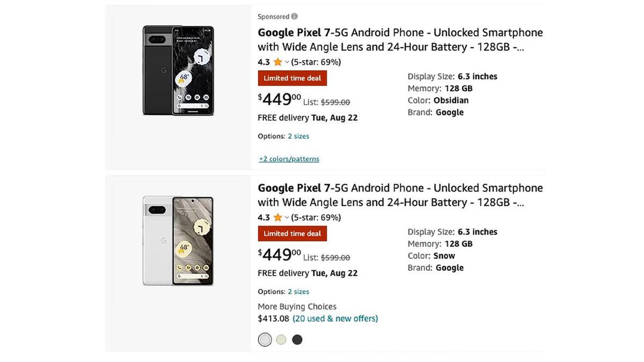Viewport: 644px width, 362px height.
Task: Open the sponsored Google Pixel 7 title link
Action: click(x=400, y=40)
